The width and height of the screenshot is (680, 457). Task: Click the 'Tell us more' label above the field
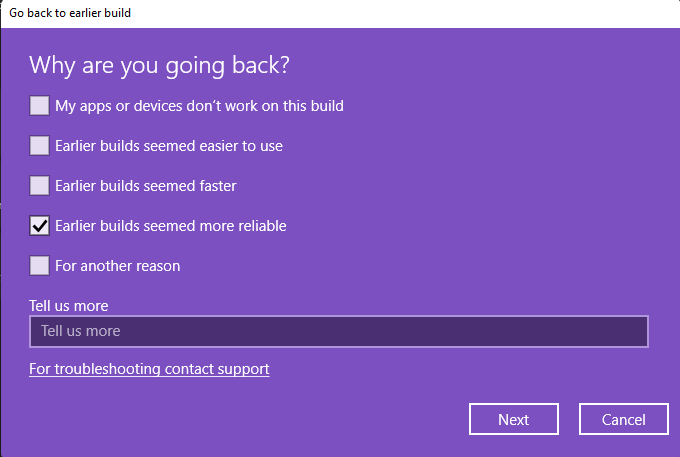click(x=69, y=305)
